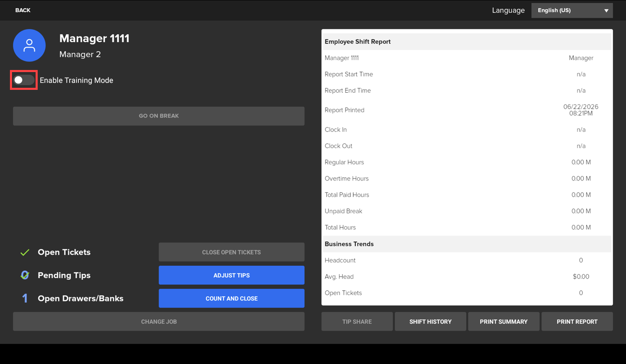626x364 pixels.
Task: Click the Regular Hours row label
Action: pos(344,162)
